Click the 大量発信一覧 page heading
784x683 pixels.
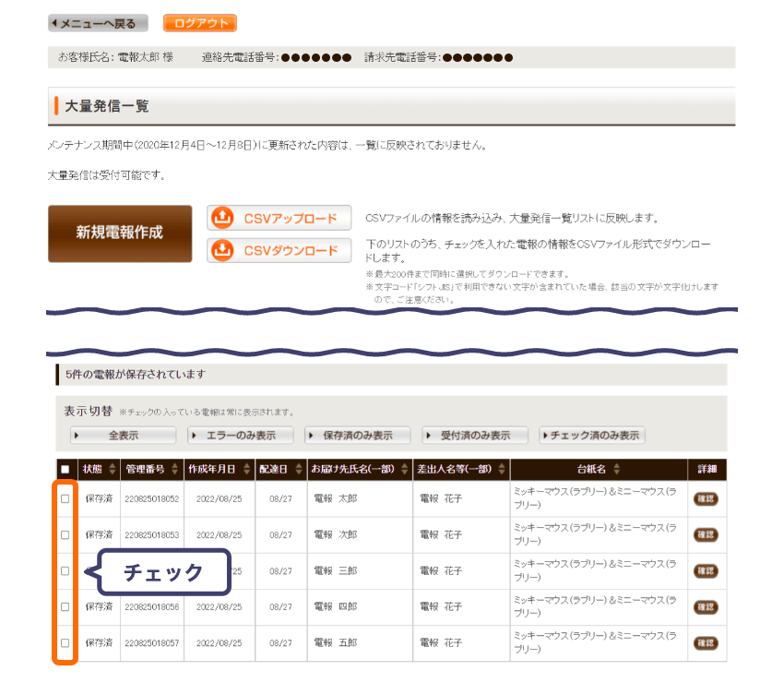click(106, 106)
